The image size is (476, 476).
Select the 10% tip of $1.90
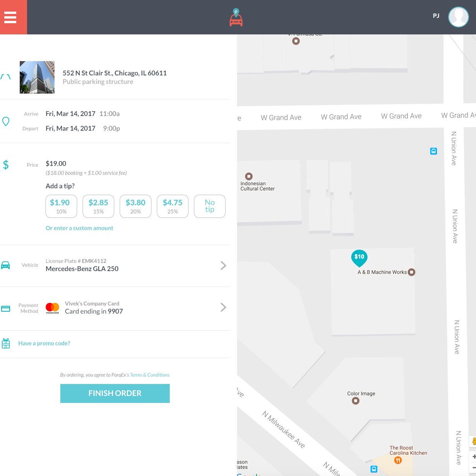[61, 206]
